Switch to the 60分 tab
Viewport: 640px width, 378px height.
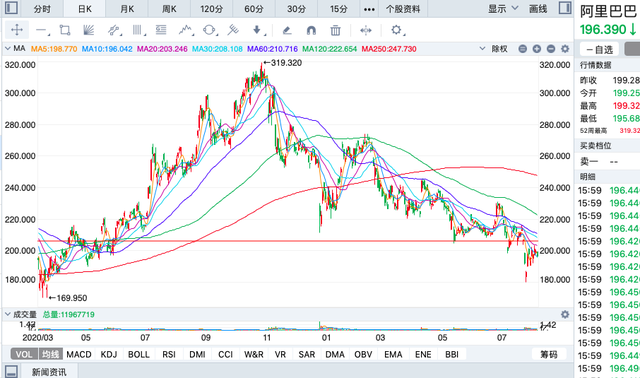pos(254,9)
